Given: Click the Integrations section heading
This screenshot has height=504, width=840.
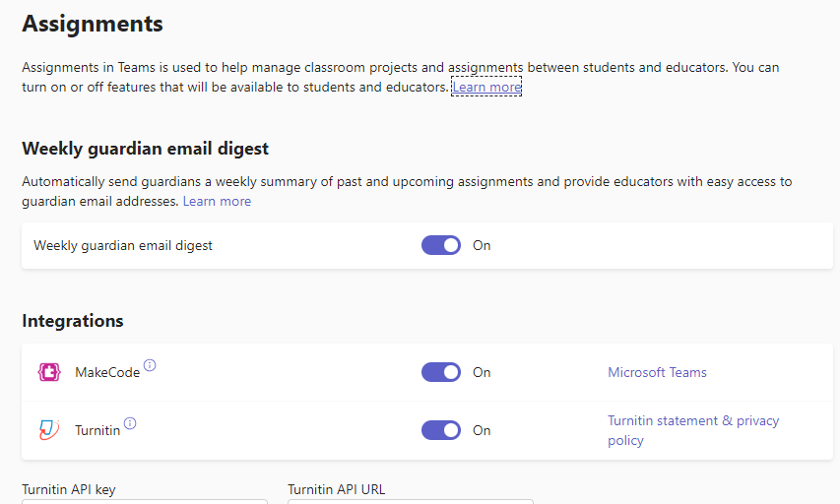Looking at the screenshot, I should tap(73, 321).
